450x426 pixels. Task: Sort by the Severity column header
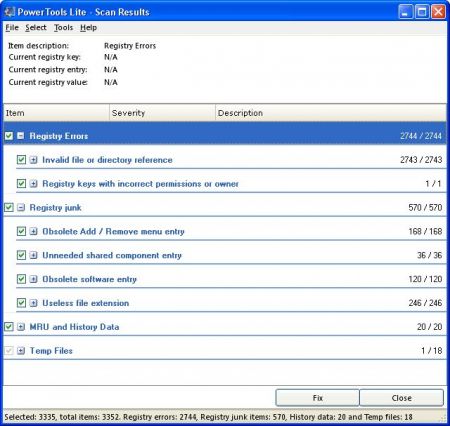pos(162,113)
